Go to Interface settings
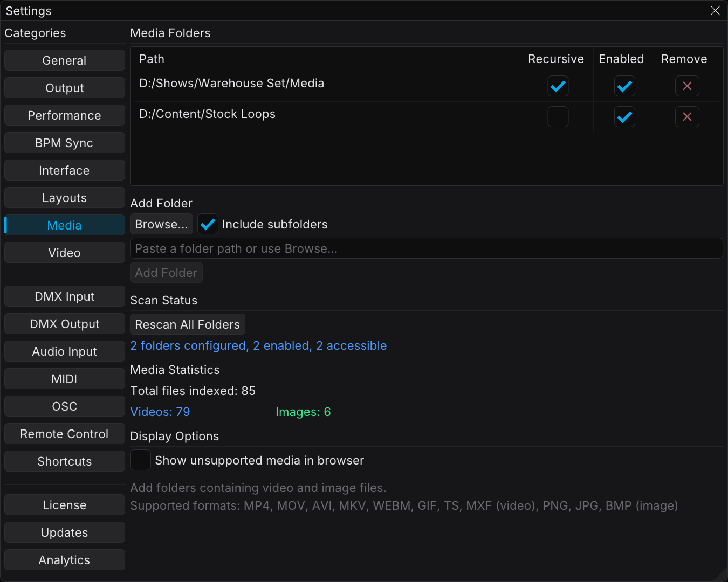Viewport: 728px width, 582px height. click(x=65, y=170)
